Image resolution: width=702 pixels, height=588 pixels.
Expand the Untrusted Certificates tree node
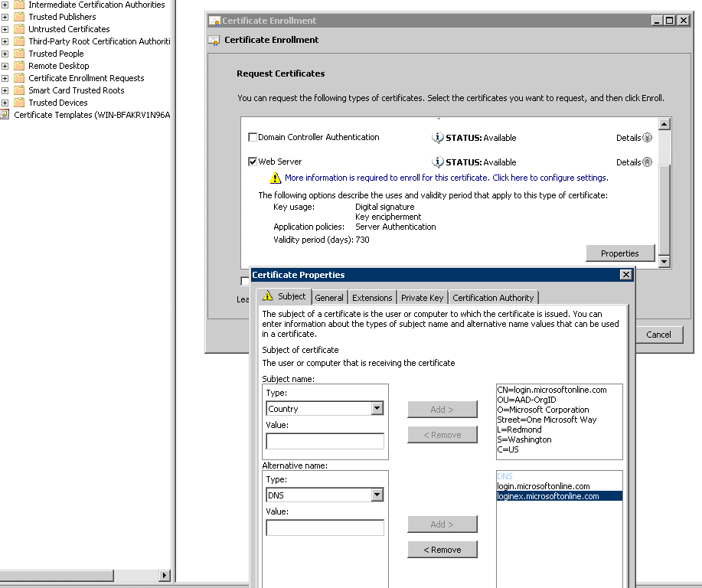(x=5, y=29)
